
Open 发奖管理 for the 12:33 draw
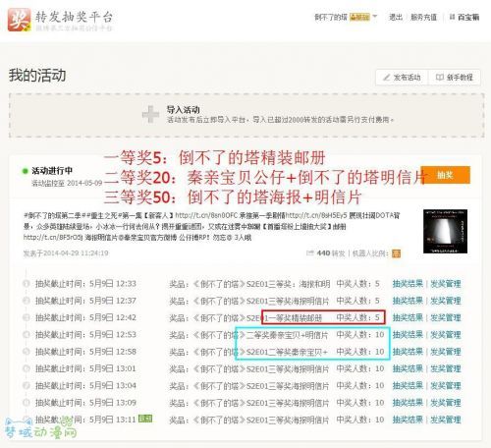coord(446,284)
